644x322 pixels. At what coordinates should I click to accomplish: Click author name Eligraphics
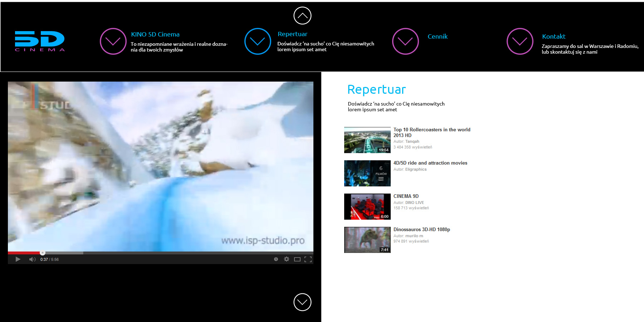[x=416, y=169]
